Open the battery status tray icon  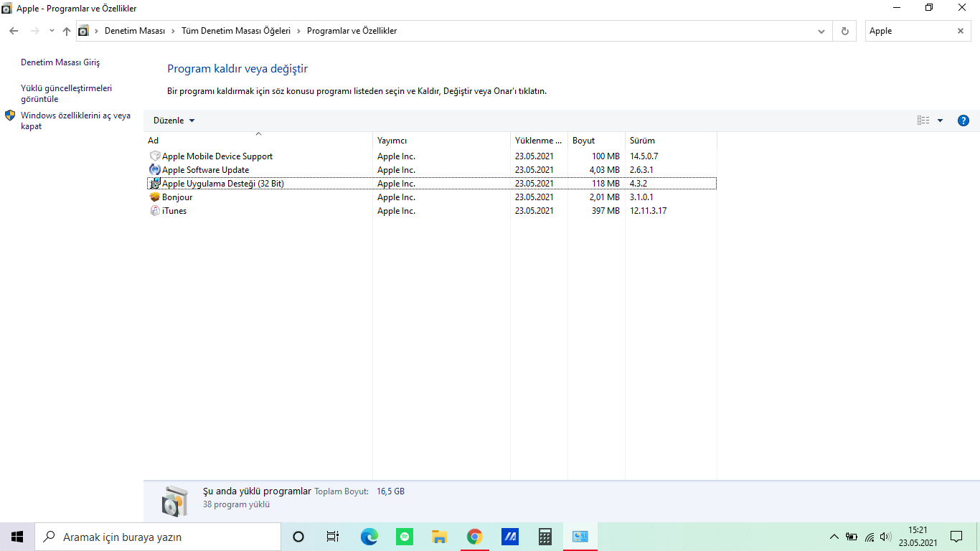852,537
